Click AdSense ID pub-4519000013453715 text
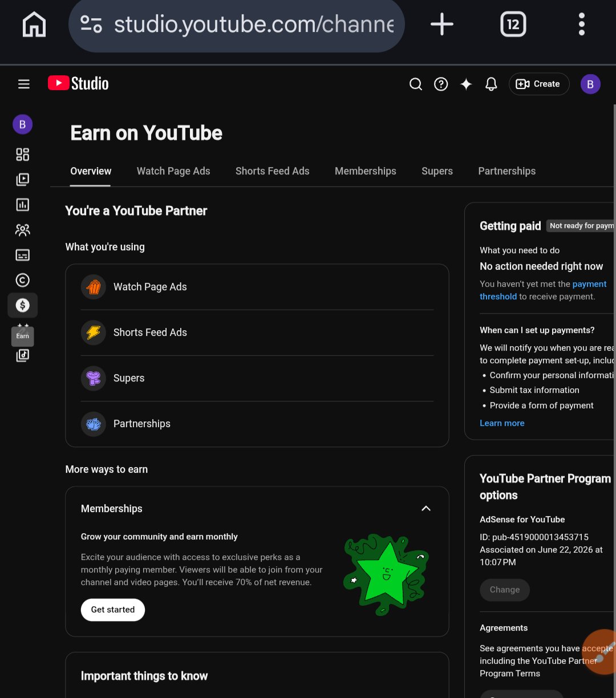 (534, 537)
